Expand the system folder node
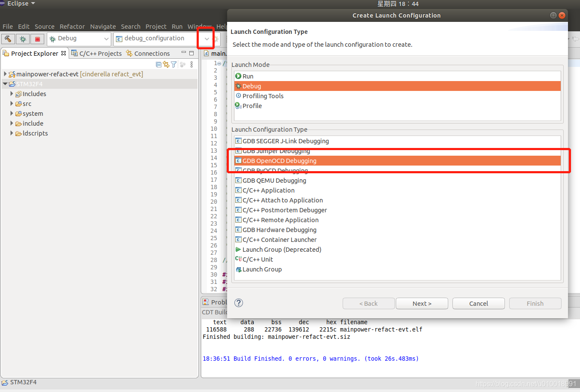This screenshot has height=392, width=580. (x=12, y=113)
